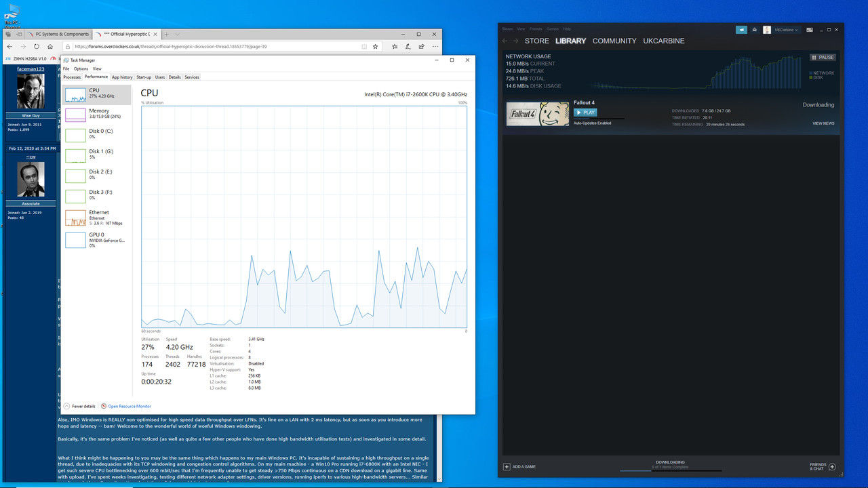Open the Steam COMMUNITY section
The image size is (868, 488).
pos(614,41)
